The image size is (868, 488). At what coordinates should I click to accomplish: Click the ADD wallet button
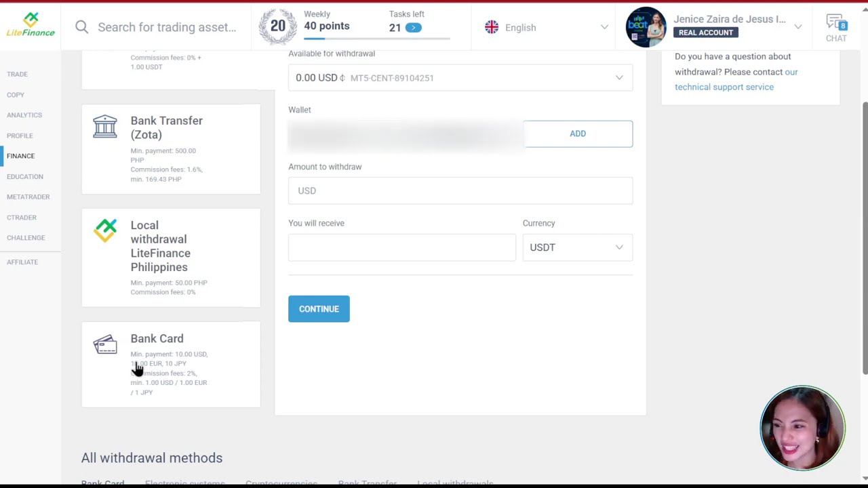578,134
